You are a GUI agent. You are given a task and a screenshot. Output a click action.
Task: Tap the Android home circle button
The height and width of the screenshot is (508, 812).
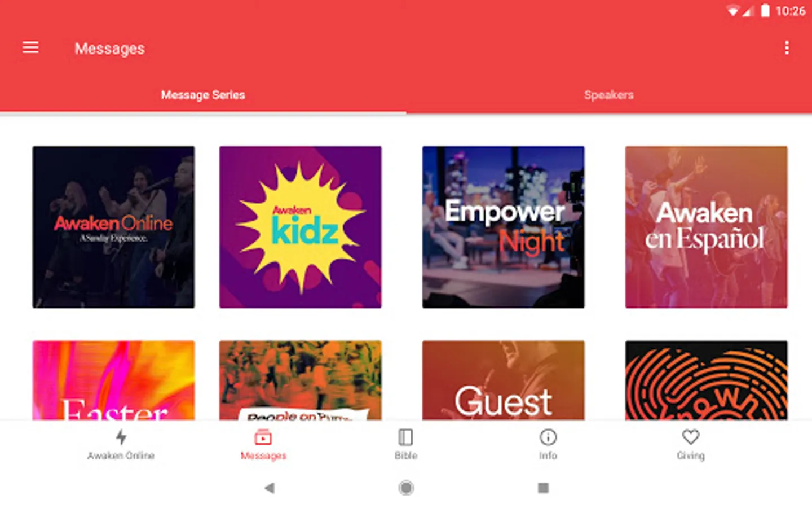[x=406, y=488]
